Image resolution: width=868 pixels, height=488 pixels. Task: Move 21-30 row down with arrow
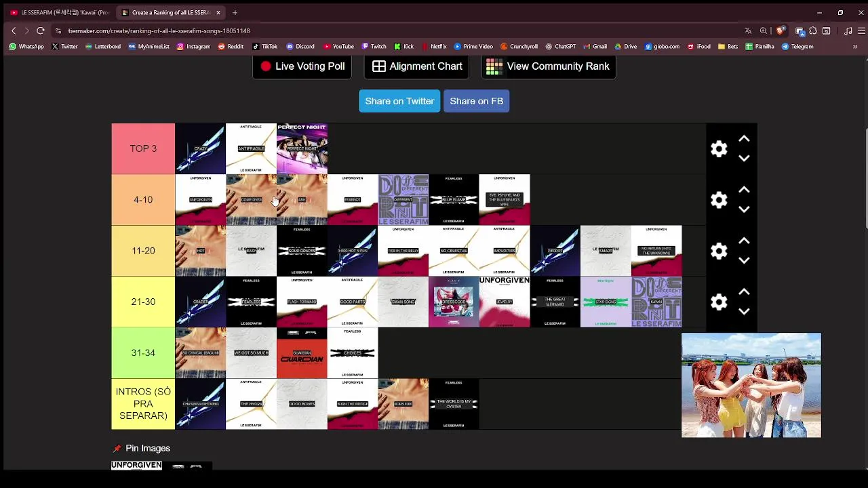click(x=744, y=311)
